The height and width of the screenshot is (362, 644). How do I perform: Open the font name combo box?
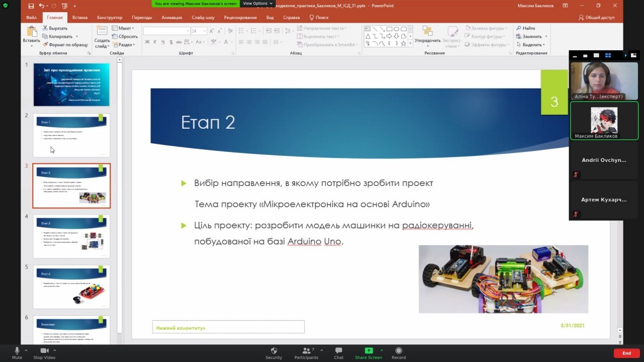(x=167, y=31)
